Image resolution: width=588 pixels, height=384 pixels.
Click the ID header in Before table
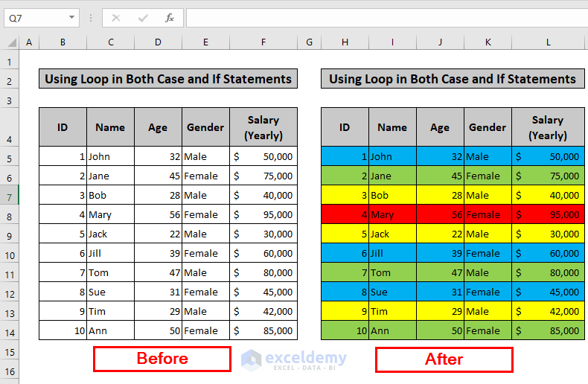(63, 127)
